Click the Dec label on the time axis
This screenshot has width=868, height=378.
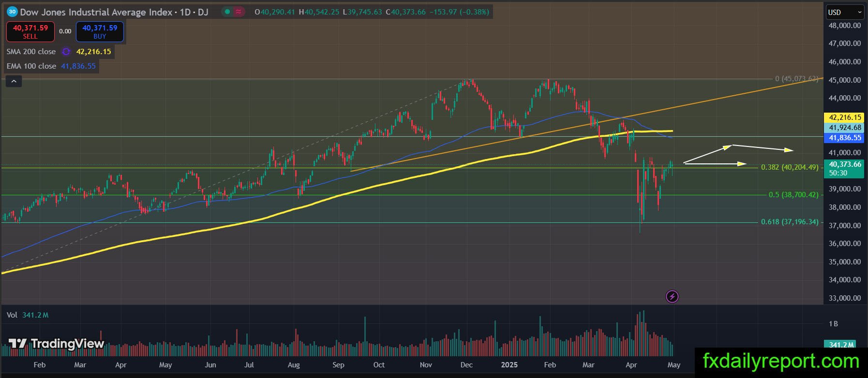[x=466, y=365]
